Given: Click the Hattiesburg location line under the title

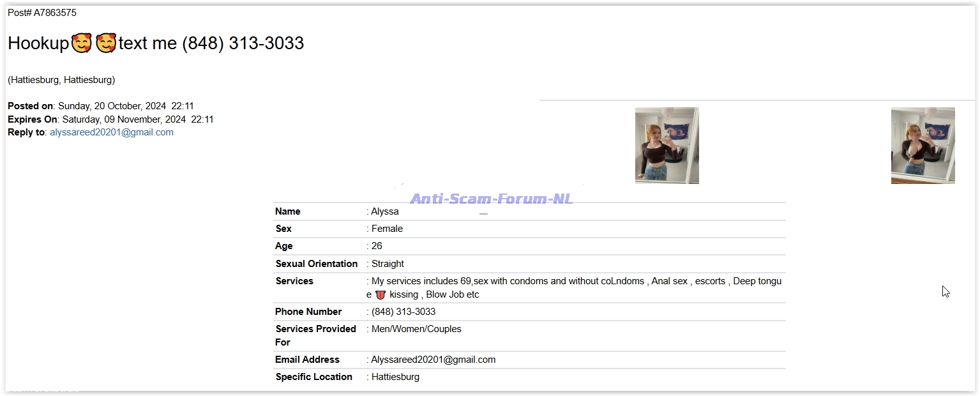Looking at the screenshot, I should 61,80.
